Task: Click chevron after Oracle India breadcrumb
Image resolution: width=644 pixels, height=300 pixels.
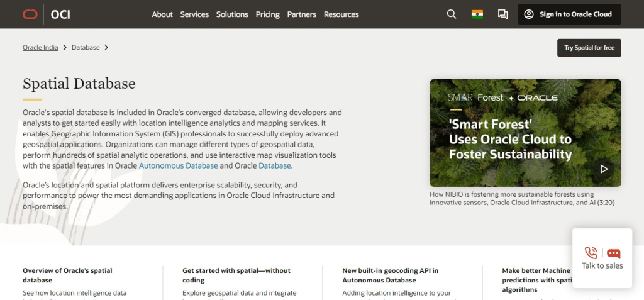Action: (x=65, y=48)
